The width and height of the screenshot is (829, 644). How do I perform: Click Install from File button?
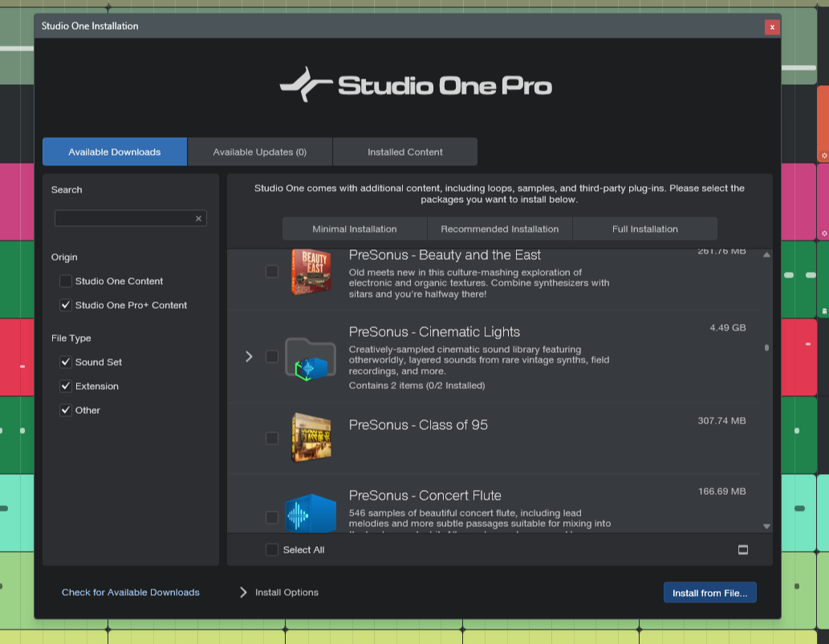710,593
